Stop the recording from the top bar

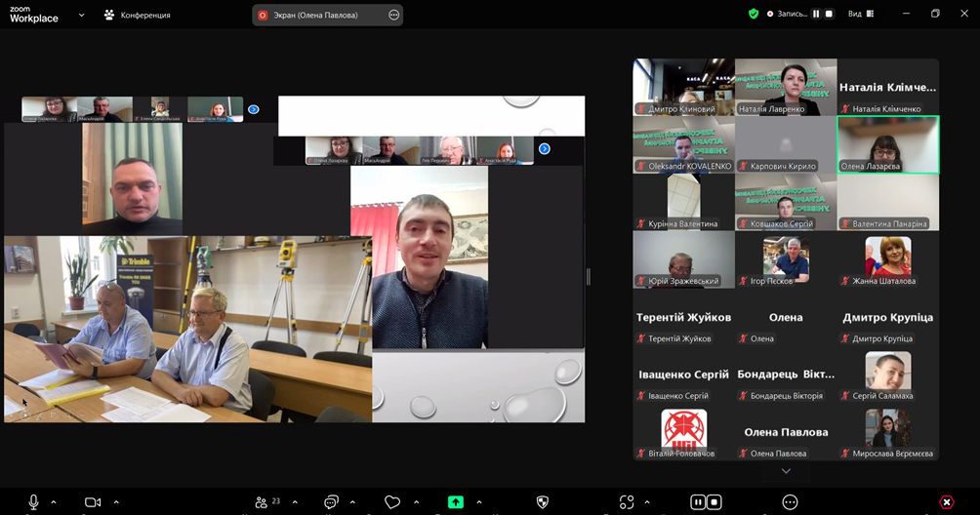[x=830, y=14]
